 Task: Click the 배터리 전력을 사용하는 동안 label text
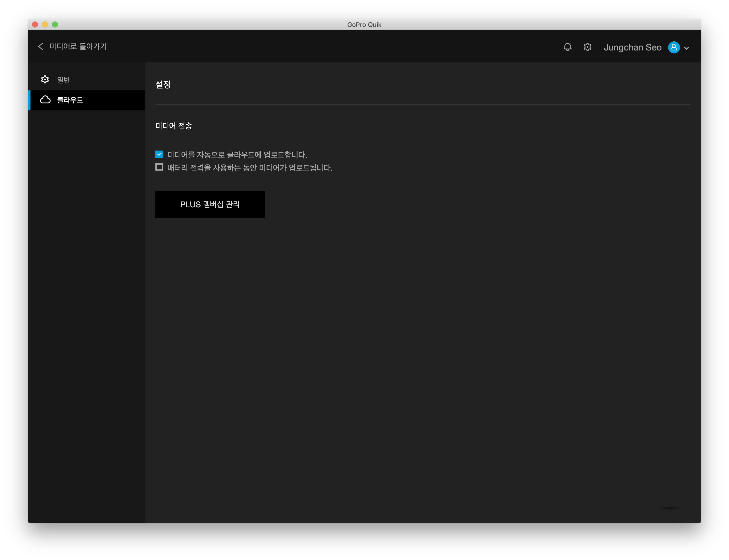[x=250, y=168]
